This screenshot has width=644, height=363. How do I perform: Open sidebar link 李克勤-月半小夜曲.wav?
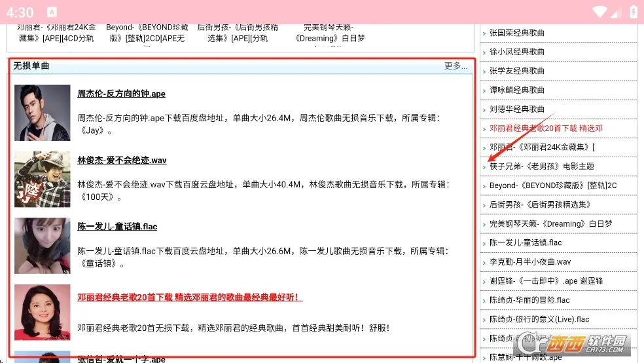(530, 262)
